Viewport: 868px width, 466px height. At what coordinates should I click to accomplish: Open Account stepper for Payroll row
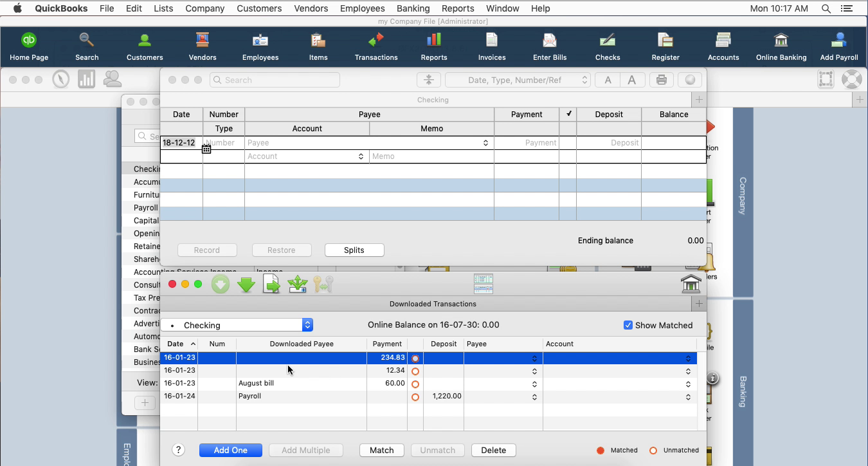click(x=688, y=397)
